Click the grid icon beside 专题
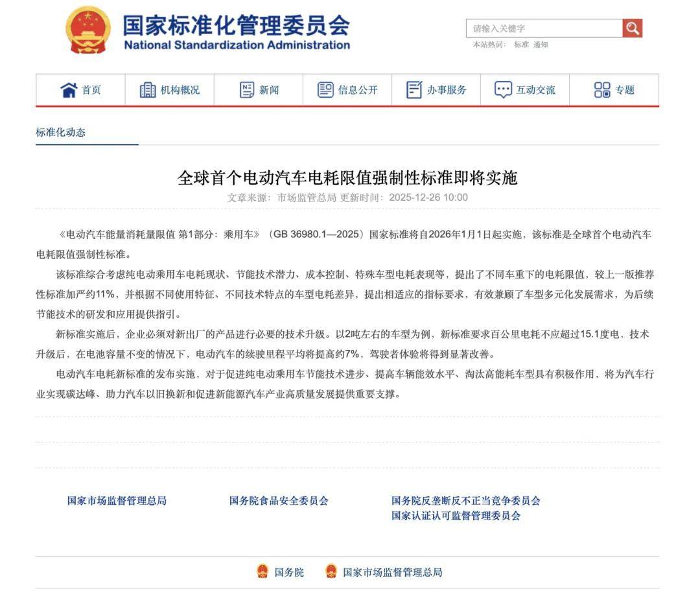Screen dimensions: 700x591 click(602, 90)
